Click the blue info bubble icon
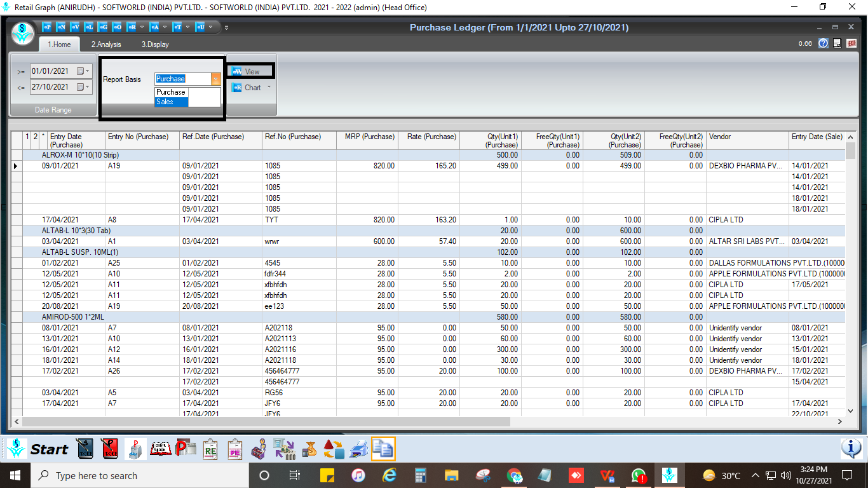 pos(851,449)
